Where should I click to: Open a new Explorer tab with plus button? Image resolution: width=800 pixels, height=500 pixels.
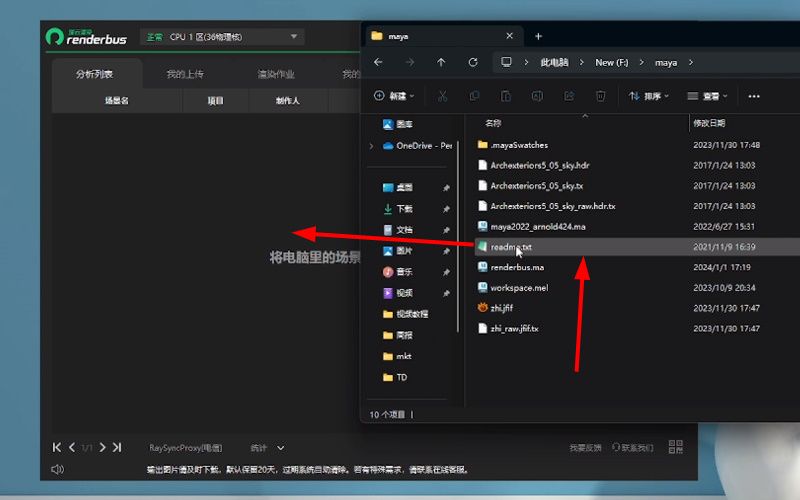tap(538, 35)
